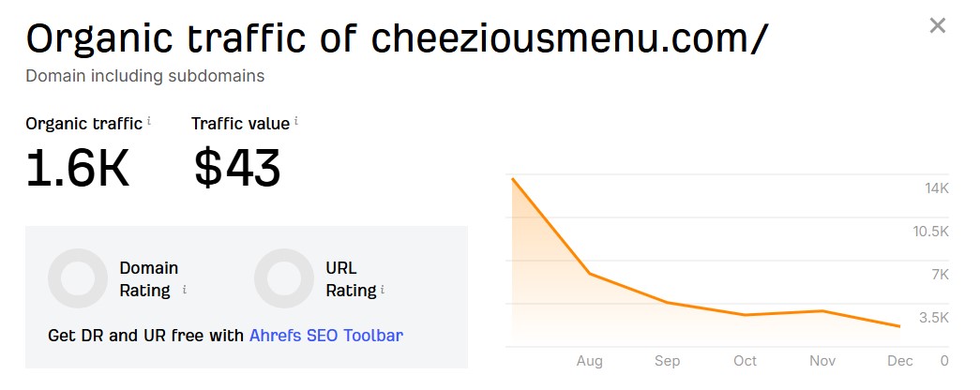
Task: Click the Domain Rating donut chart
Action: pyautogui.click(x=78, y=278)
